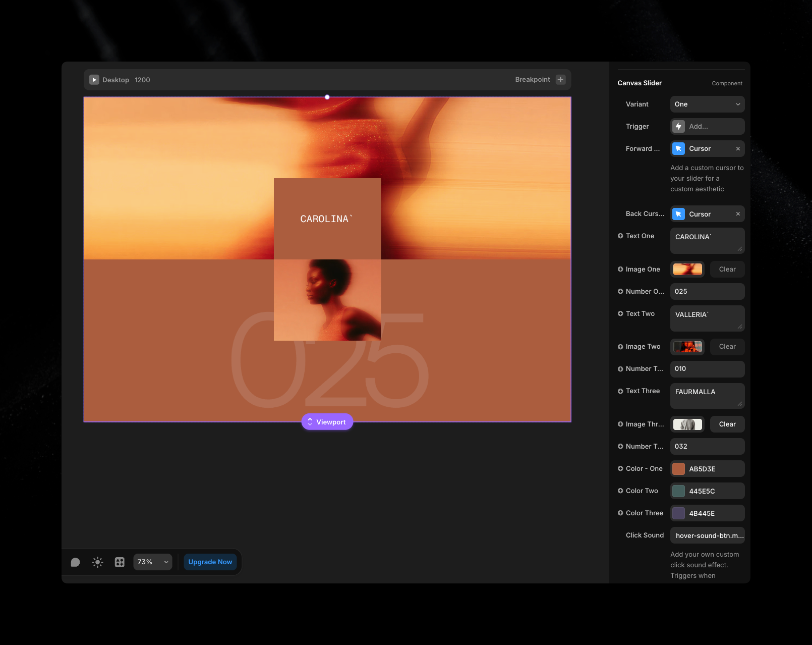Select the Image Two thumbnail

(687, 347)
